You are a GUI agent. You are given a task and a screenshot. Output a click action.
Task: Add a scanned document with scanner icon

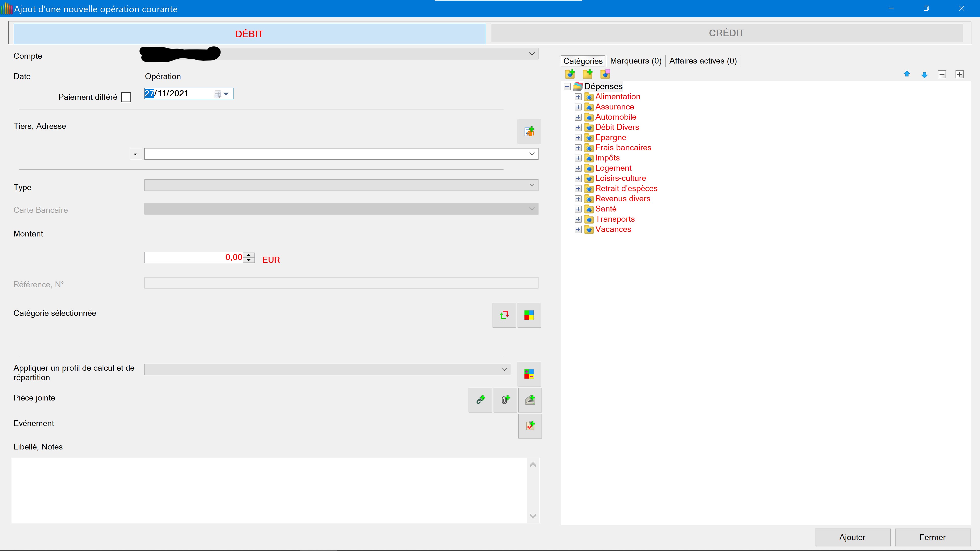pyautogui.click(x=530, y=400)
